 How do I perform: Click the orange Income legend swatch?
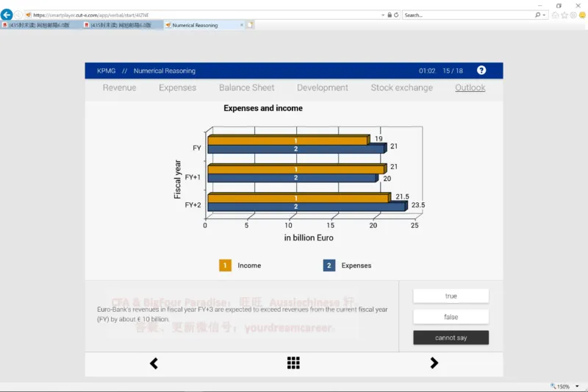pyautogui.click(x=226, y=266)
